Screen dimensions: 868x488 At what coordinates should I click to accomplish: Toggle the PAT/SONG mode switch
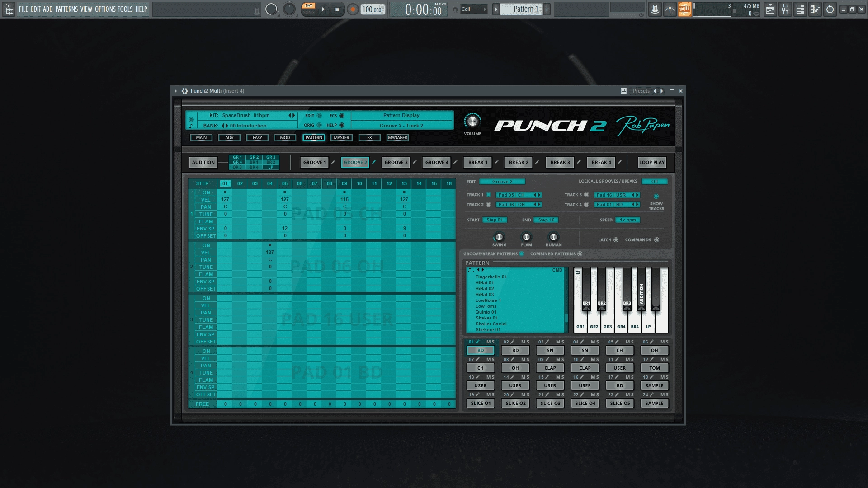click(x=309, y=9)
